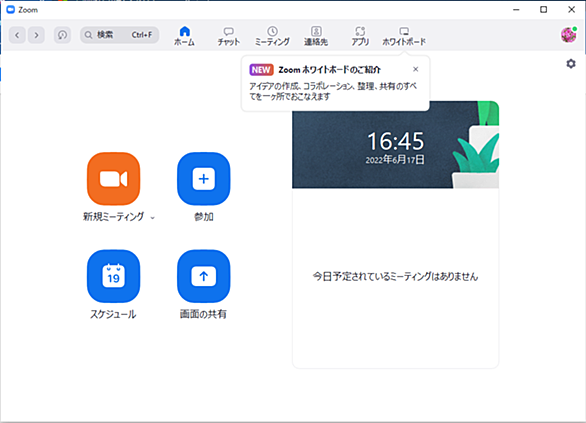This screenshot has height=423, width=586.
Task: Go forward with the right arrow button
Action: [36, 35]
